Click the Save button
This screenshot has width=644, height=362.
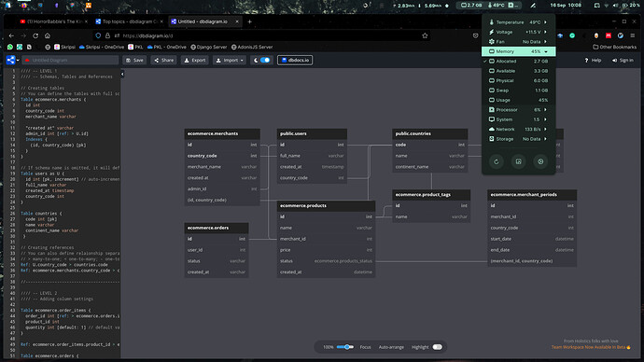pos(134,60)
